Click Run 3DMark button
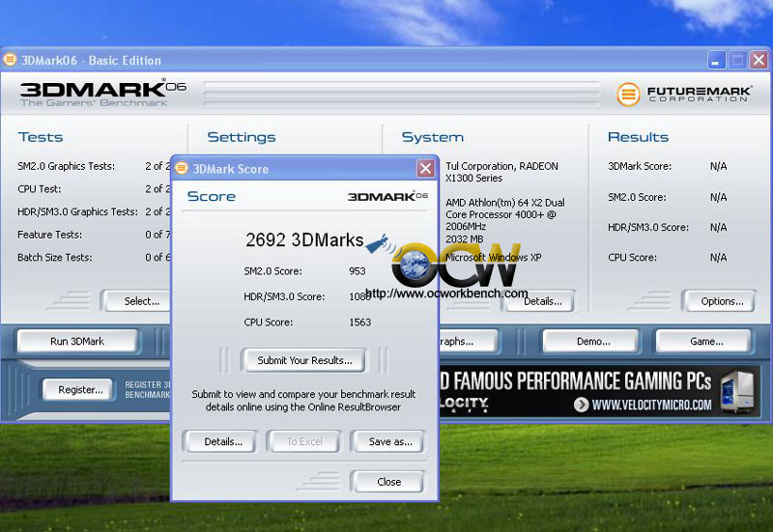 coord(77,341)
